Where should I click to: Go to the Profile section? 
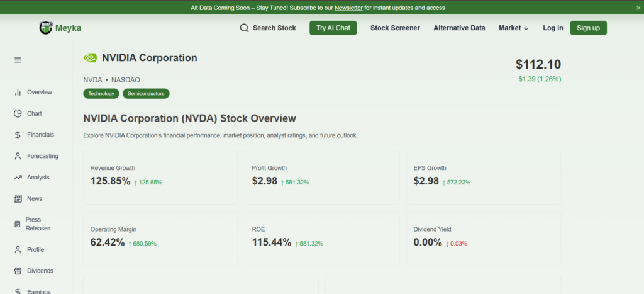pyautogui.click(x=35, y=249)
